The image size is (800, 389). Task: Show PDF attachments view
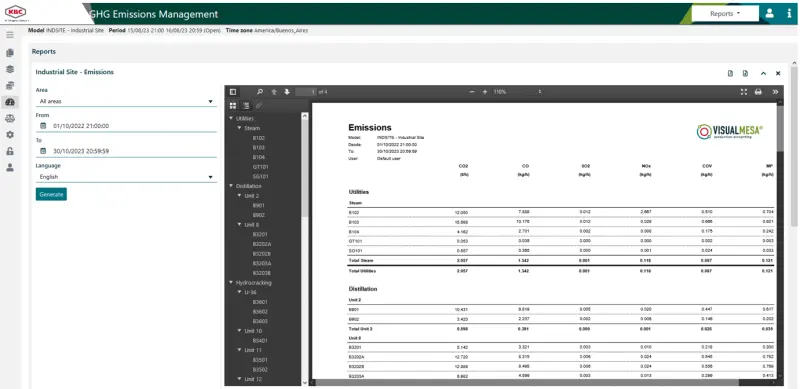[x=259, y=106]
